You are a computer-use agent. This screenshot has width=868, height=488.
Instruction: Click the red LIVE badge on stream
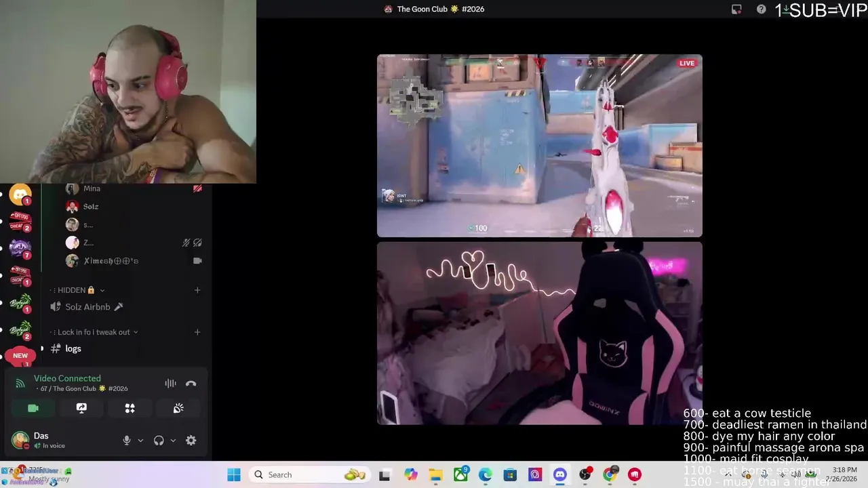(x=687, y=63)
